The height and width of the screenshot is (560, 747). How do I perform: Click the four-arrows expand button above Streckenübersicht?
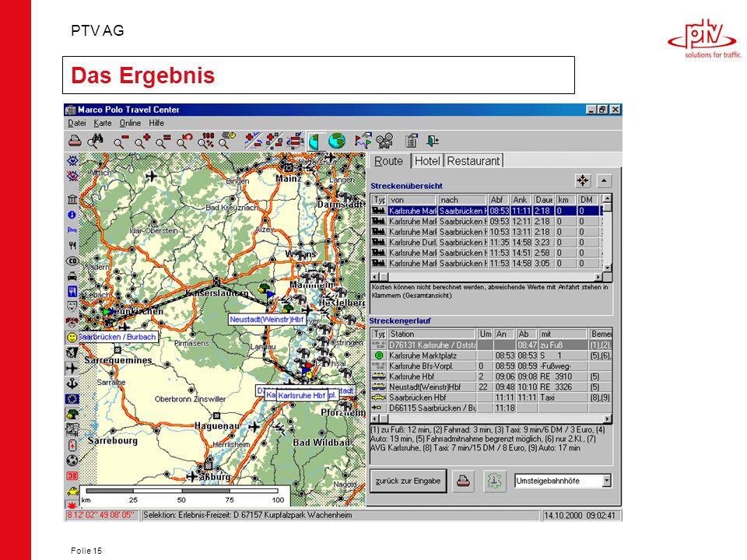click(x=583, y=181)
